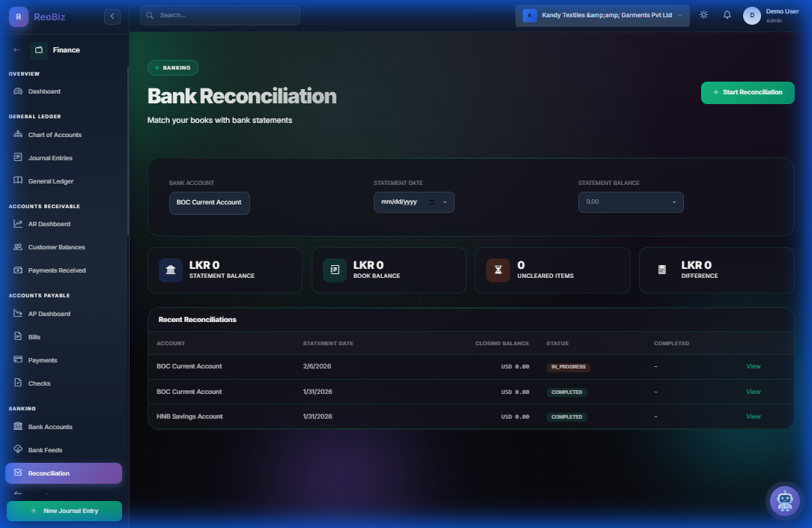Click the Bank Feeds icon in the sidebar

point(18,449)
